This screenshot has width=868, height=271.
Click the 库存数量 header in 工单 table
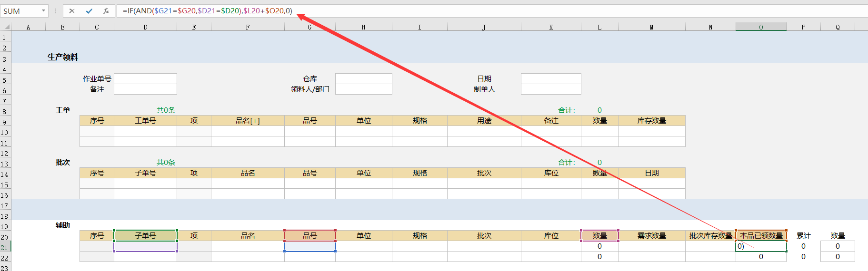tap(651, 121)
